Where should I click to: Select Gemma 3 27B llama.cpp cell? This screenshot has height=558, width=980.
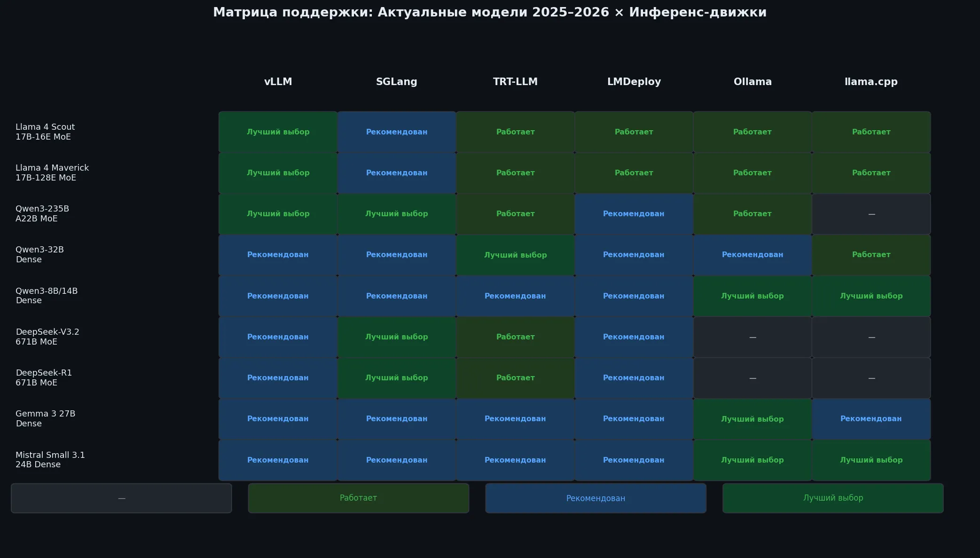pyautogui.click(x=871, y=419)
